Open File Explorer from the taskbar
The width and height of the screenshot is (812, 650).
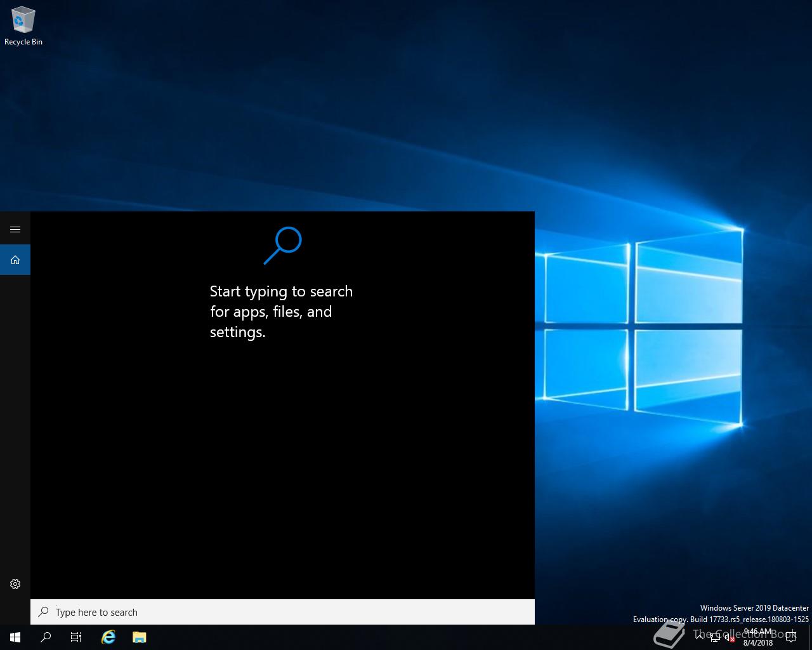tap(140, 637)
